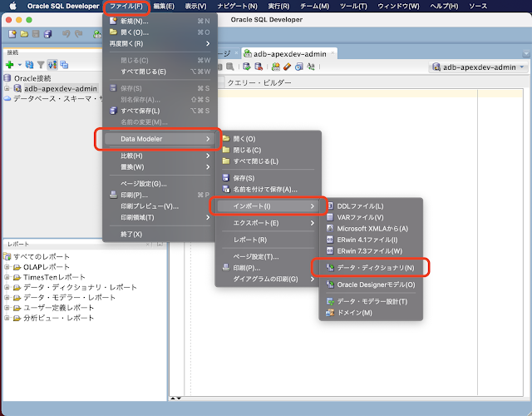Click the Rollback icon in the worksheet toolbar

(259, 67)
